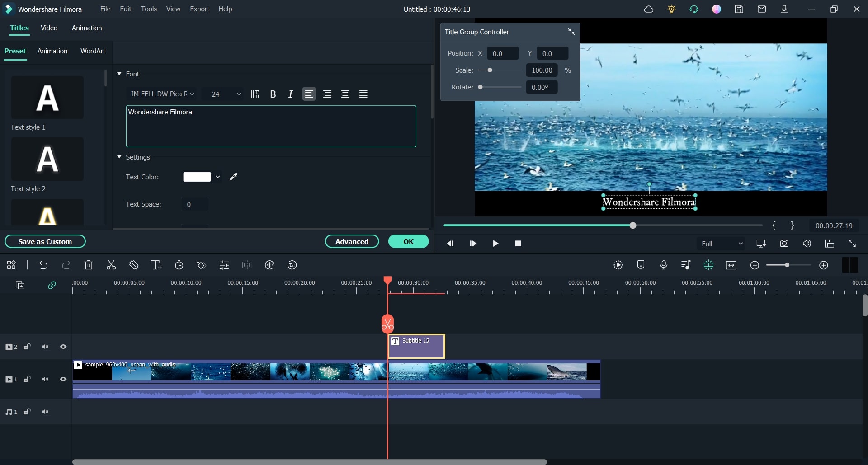Open the Tools menu
The image size is (868, 465).
[x=149, y=9]
